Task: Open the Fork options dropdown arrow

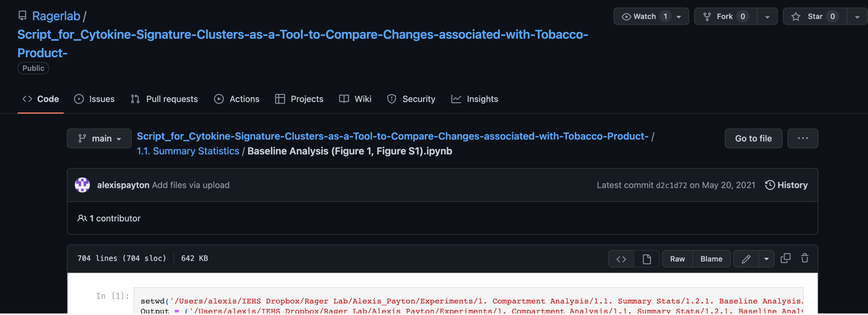Action: [x=767, y=16]
